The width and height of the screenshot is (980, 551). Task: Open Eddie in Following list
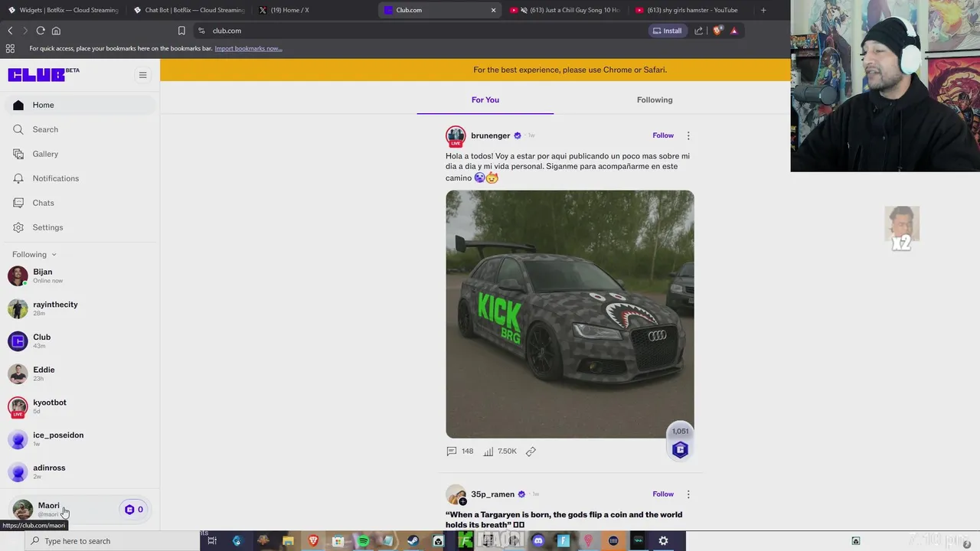point(80,373)
